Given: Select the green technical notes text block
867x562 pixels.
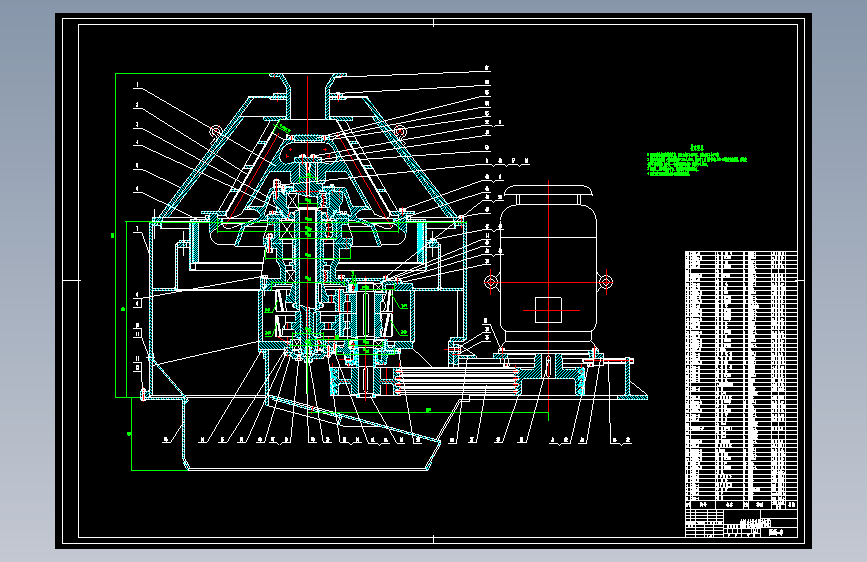Looking at the screenshot, I should point(697,161).
